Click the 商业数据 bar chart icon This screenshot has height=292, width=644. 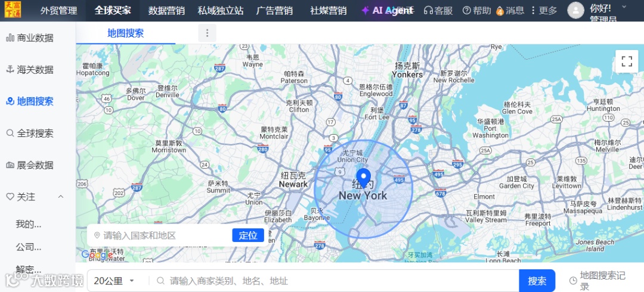tap(10, 38)
